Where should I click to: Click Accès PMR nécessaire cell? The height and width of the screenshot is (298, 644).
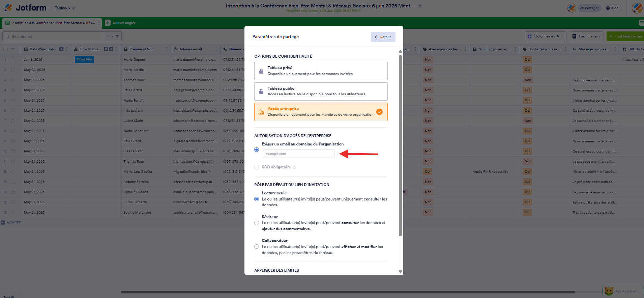pyautogui.click(x=495, y=172)
